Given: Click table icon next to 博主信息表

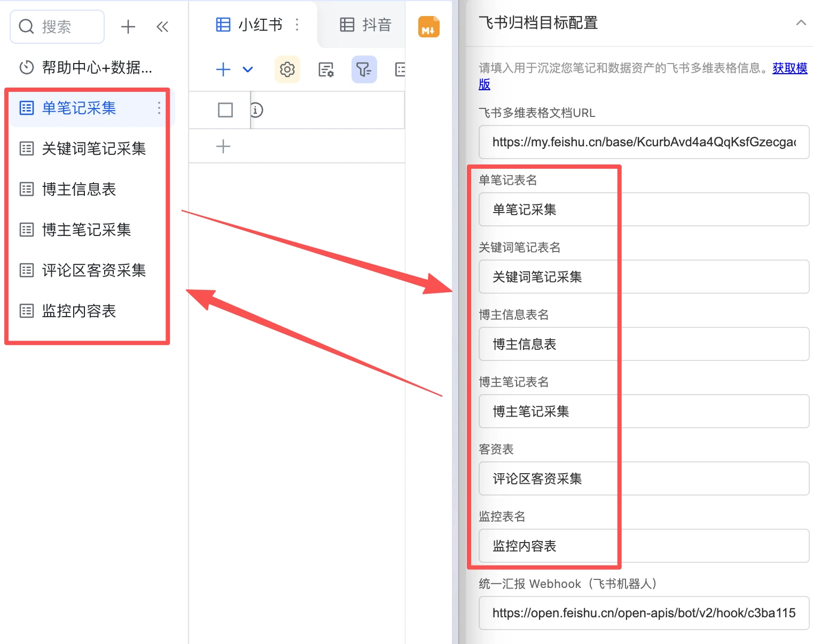Looking at the screenshot, I should click(x=27, y=189).
